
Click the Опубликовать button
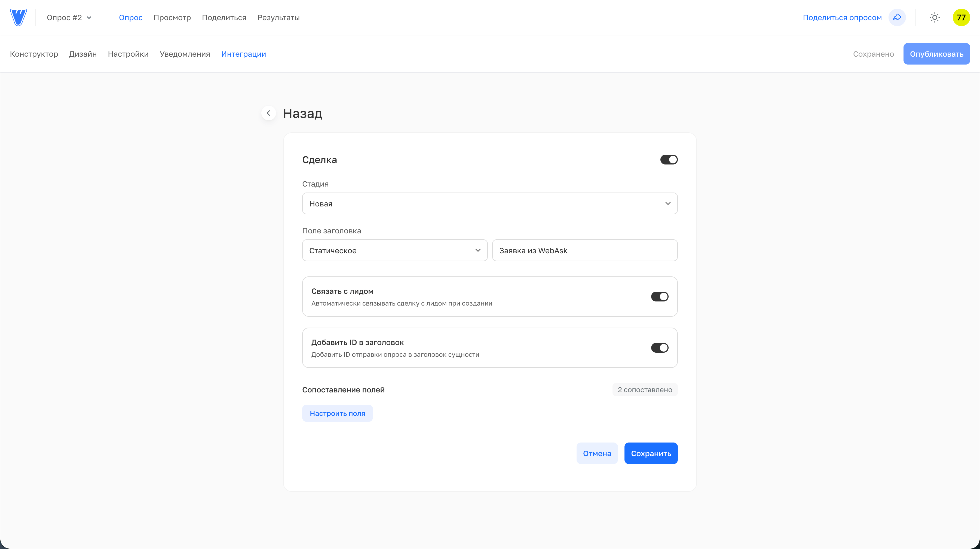click(x=936, y=54)
